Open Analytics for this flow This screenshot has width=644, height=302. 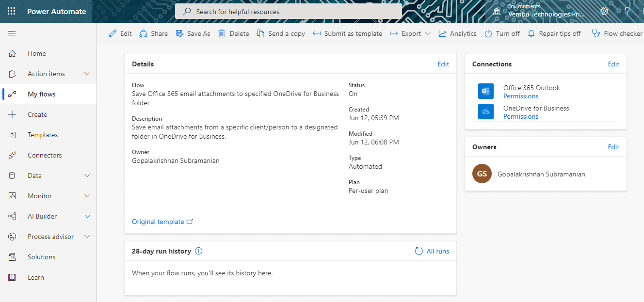pos(458,33)
